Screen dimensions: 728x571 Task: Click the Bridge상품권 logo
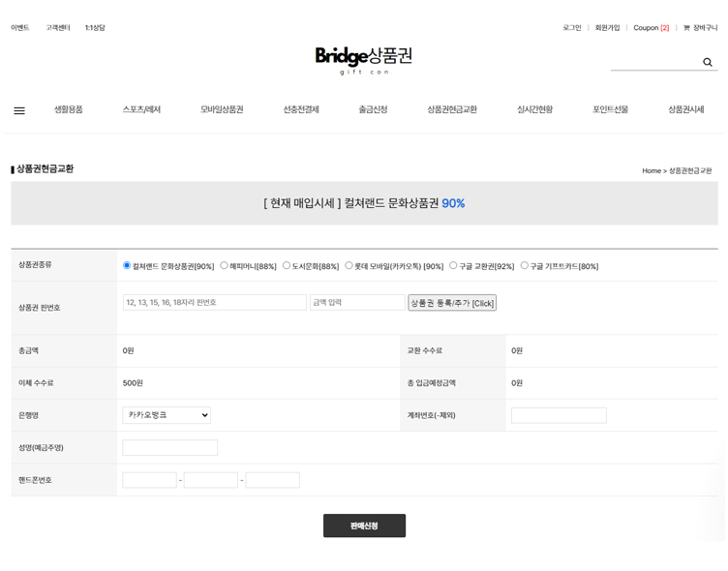point(364,60)
